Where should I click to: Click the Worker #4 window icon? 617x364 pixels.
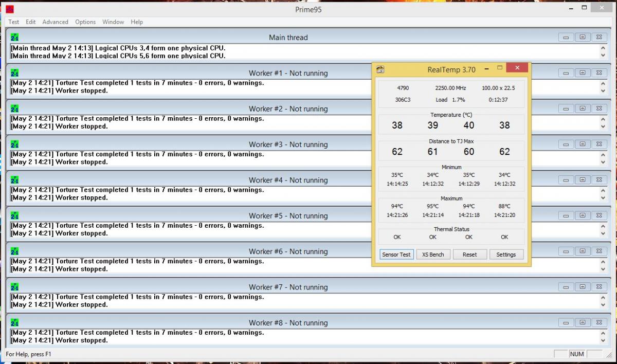click(15, 180)
